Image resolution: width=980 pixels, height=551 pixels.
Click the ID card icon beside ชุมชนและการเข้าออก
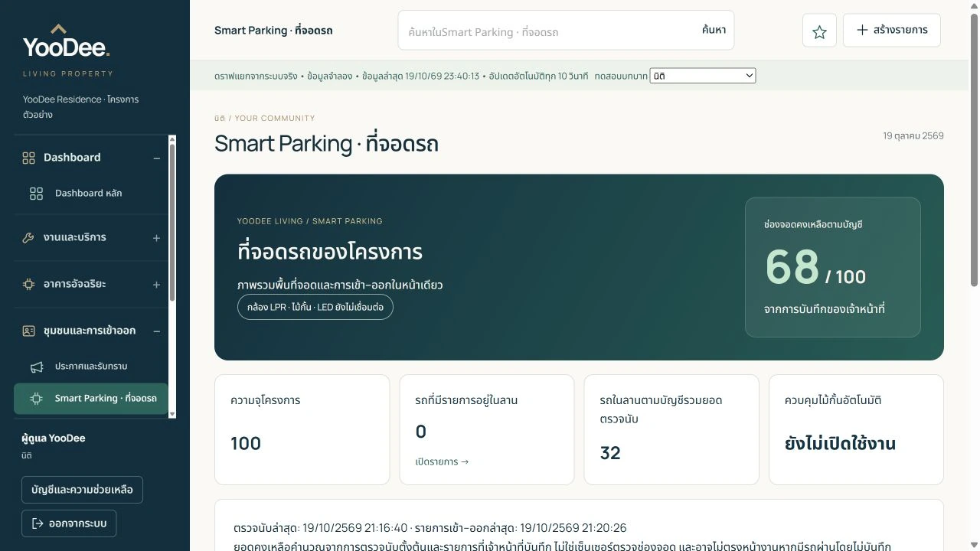28,331
